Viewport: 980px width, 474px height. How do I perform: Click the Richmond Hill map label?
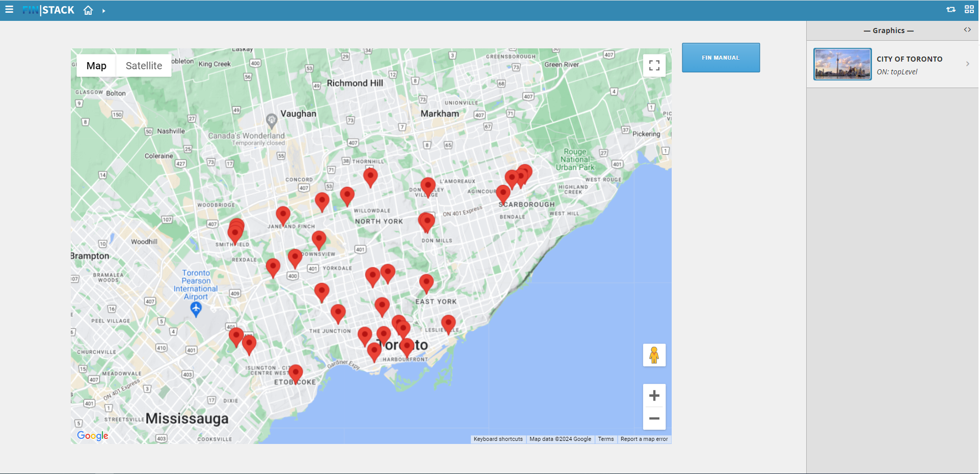click(x=355, y=83)
